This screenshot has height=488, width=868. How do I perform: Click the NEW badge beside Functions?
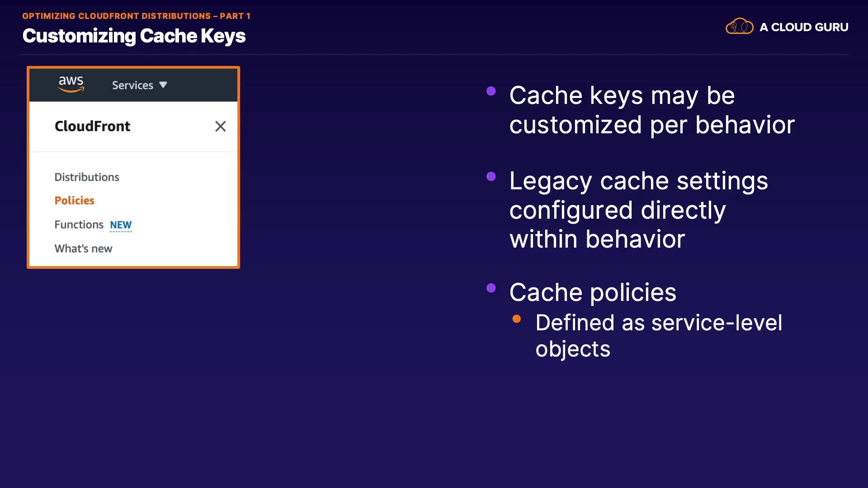121,225
